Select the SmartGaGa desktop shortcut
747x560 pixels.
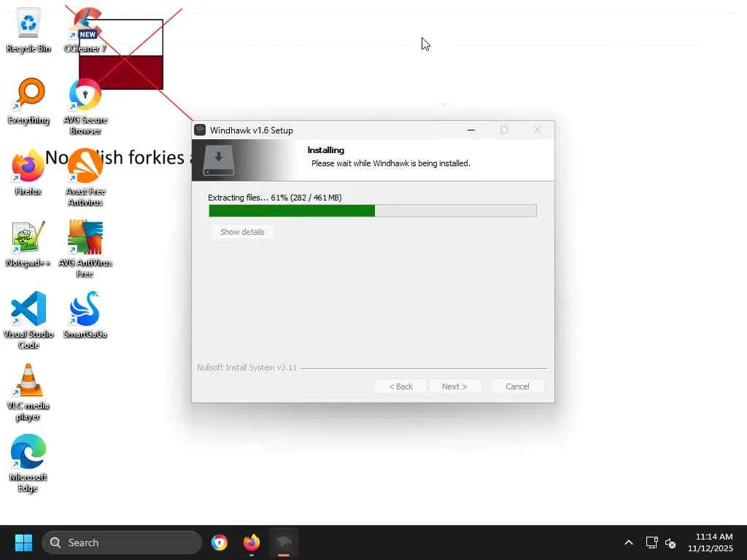(x=85, y=315)
